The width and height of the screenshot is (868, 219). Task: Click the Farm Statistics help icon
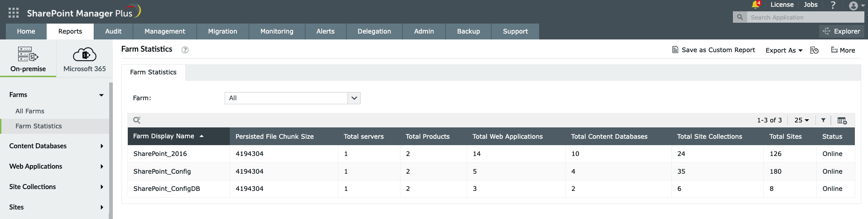pyautogui.click(x=185, y=50)
